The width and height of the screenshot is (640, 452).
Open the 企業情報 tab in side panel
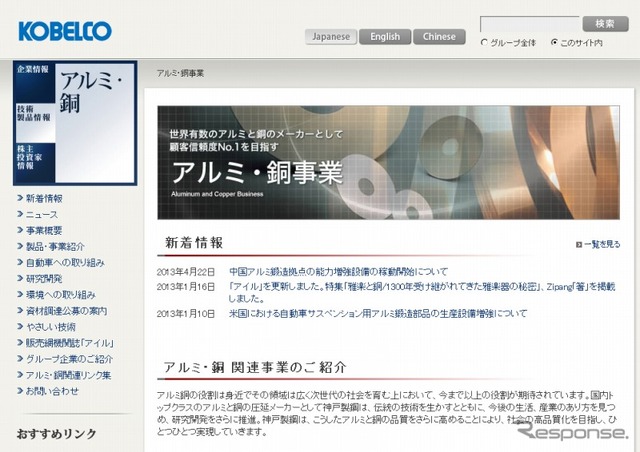pos(35,82)
